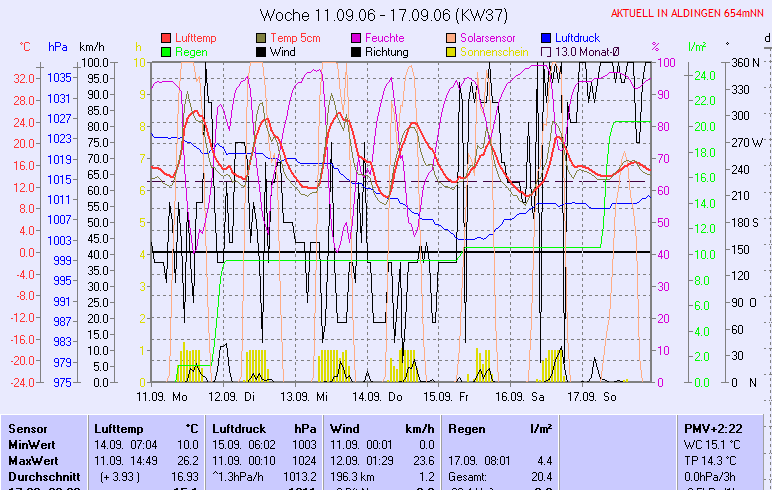
Task: Click the blue Luftdruck legend square
Action: coord(546,38)
